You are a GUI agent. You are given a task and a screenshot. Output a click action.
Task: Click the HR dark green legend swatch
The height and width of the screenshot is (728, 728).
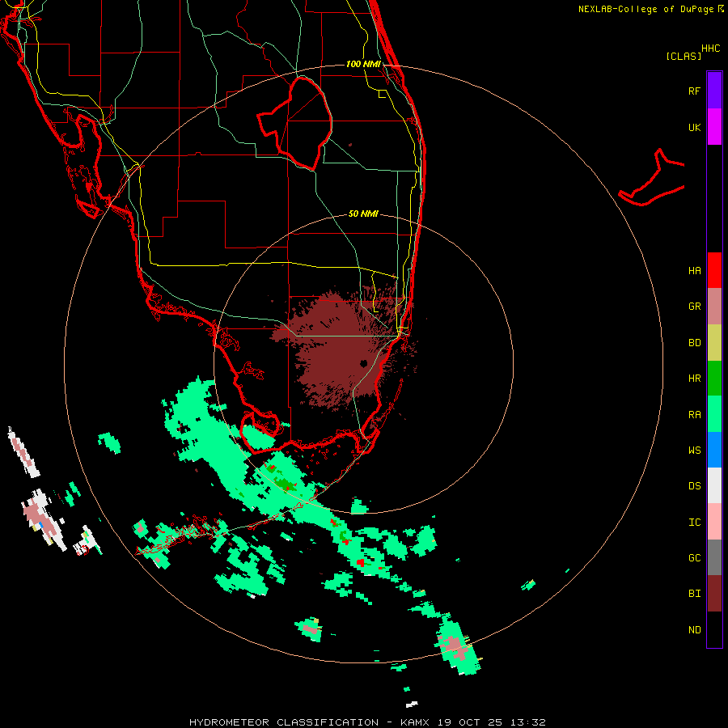(x=714, y=378)
